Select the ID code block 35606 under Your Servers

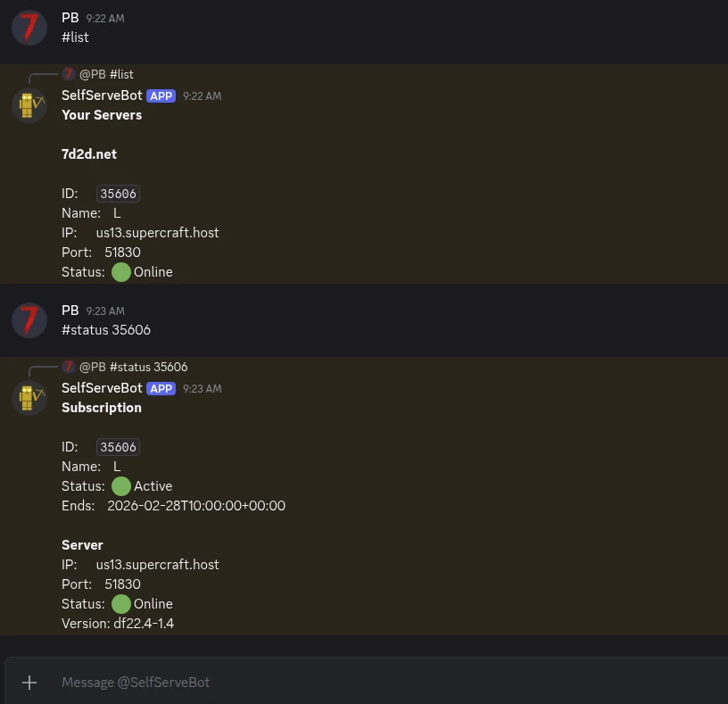(118, 194)
